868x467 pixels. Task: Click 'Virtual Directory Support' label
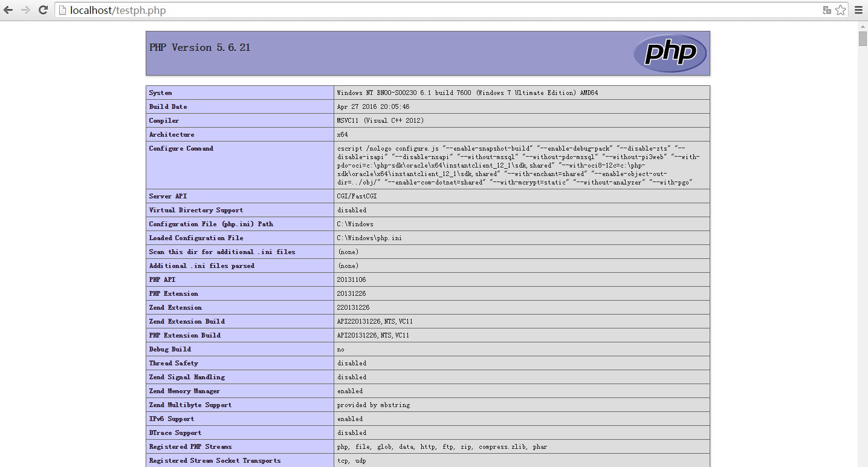(x=196, y=210)
